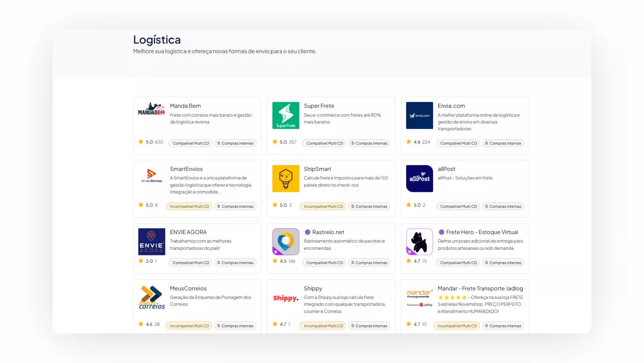644x363 pixels.
Task: Open the Shippy red text logo
Action: tap(286, 298)
